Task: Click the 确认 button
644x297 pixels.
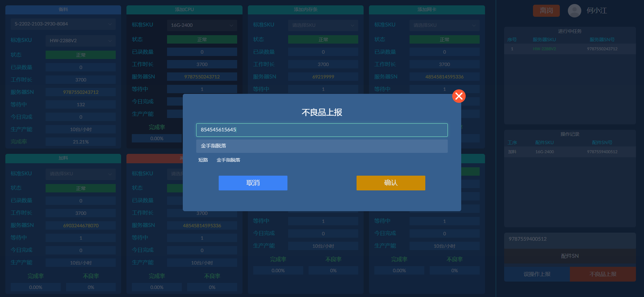Action: tap(391, 183)
